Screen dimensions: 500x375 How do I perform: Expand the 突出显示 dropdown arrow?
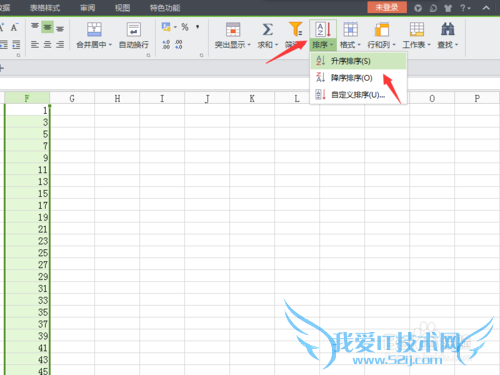pyautogui.click(x=249, y=45)
